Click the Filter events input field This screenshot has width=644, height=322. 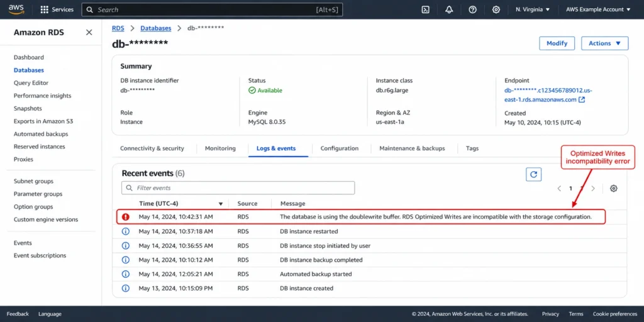238,187
